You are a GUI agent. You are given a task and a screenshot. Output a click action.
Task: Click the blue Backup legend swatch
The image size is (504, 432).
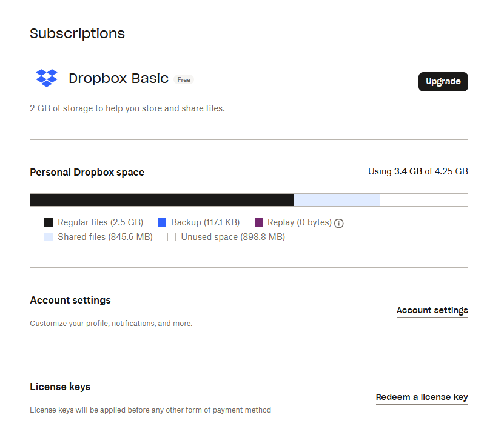point(162,222)
